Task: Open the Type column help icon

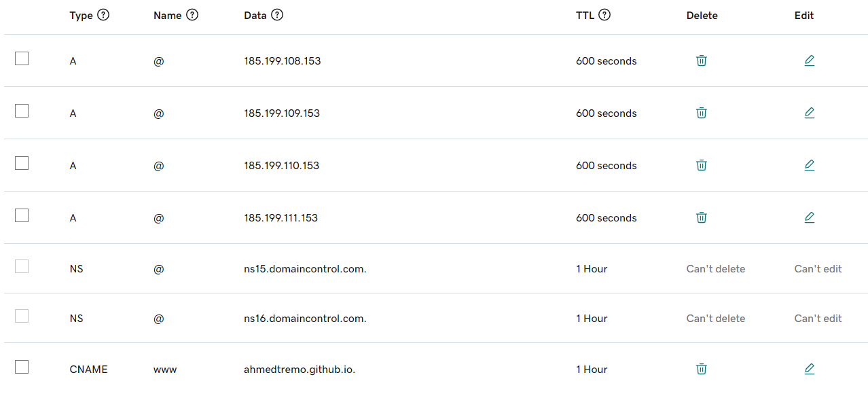Action: tap(103, 15)
